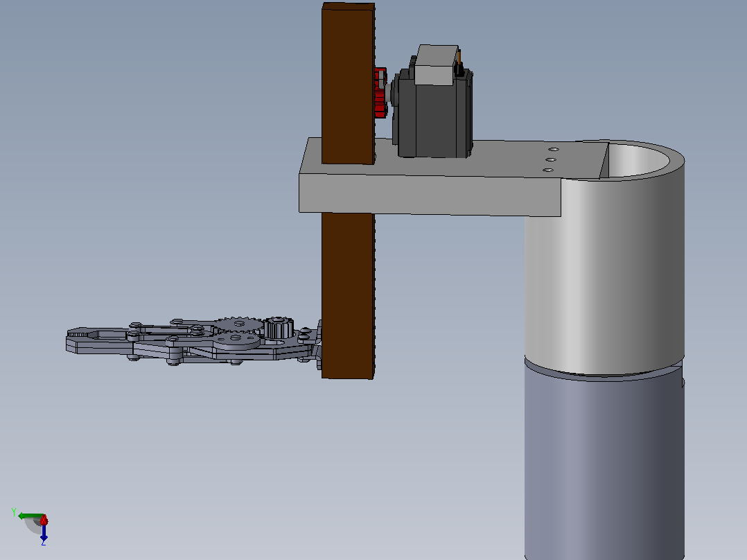Viewport: 747px width, 560px height.
Task: Select the upper section of the brown rack
Action: click(348, 83)
